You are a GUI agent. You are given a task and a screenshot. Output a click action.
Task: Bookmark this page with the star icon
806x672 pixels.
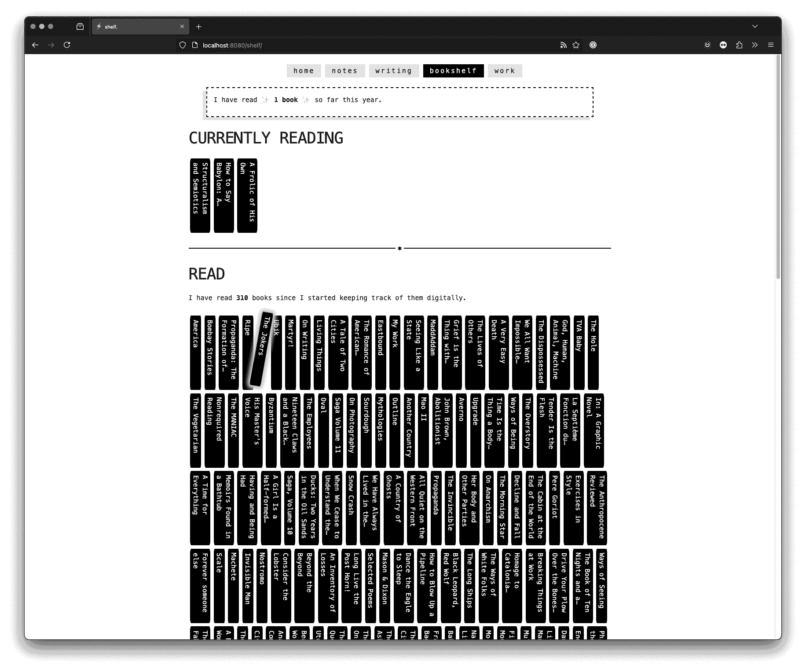point(576,45)
